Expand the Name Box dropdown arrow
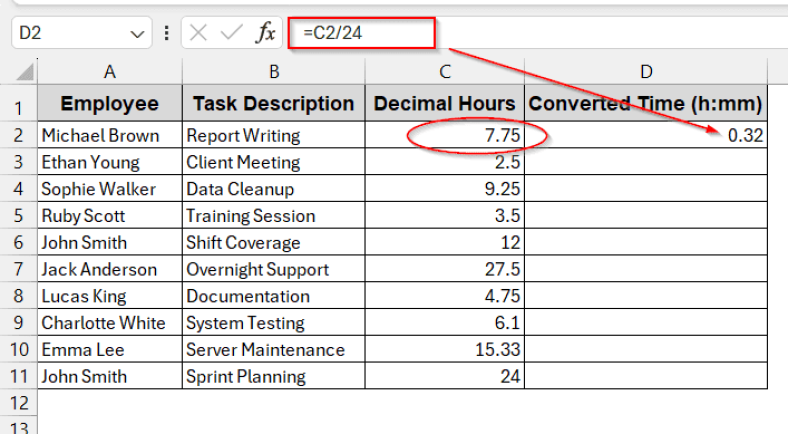The image size is (788, 434). coord(137,34)
